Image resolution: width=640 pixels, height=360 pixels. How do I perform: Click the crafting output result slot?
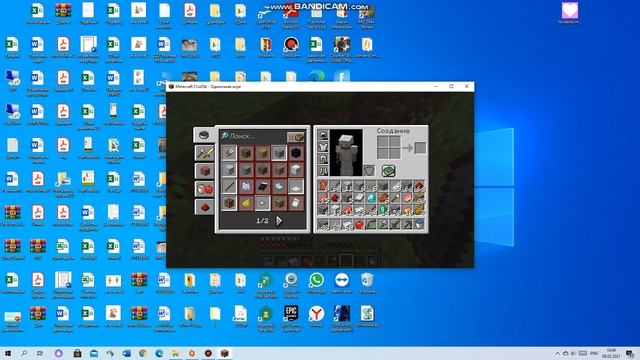(420, 148)
